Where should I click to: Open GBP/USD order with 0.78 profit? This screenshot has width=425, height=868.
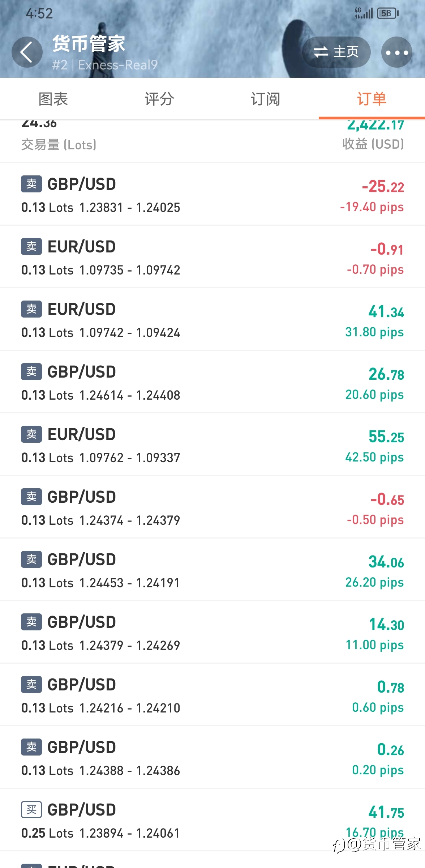click(x=212, y=695)
